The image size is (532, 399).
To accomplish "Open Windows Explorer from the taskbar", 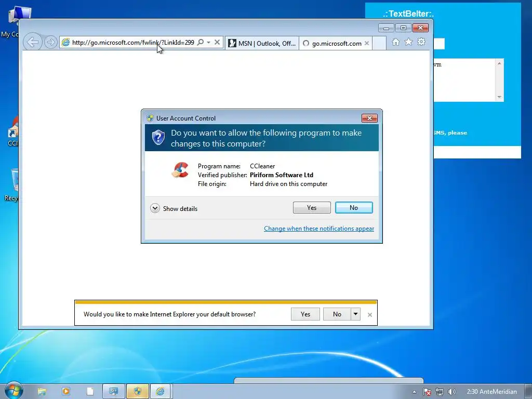I will (x=42, y=392).
